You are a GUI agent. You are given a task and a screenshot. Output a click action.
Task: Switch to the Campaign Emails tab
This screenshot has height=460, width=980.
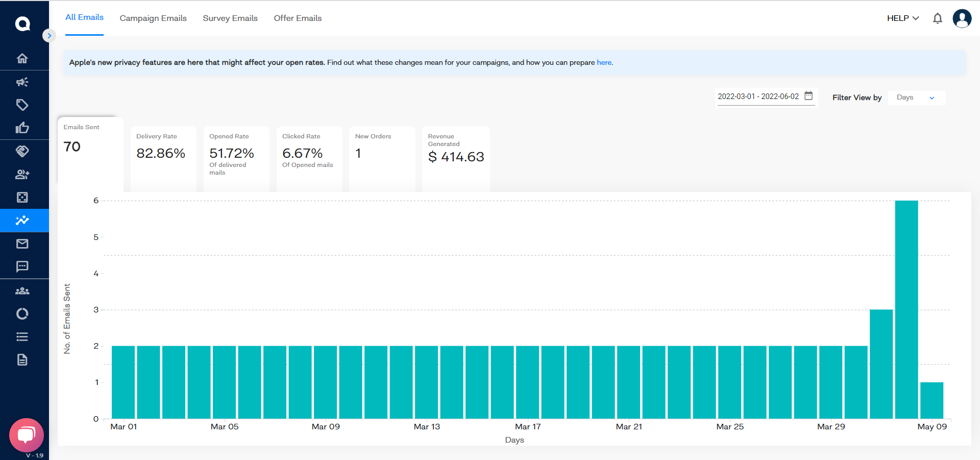(x=153, y=18)
